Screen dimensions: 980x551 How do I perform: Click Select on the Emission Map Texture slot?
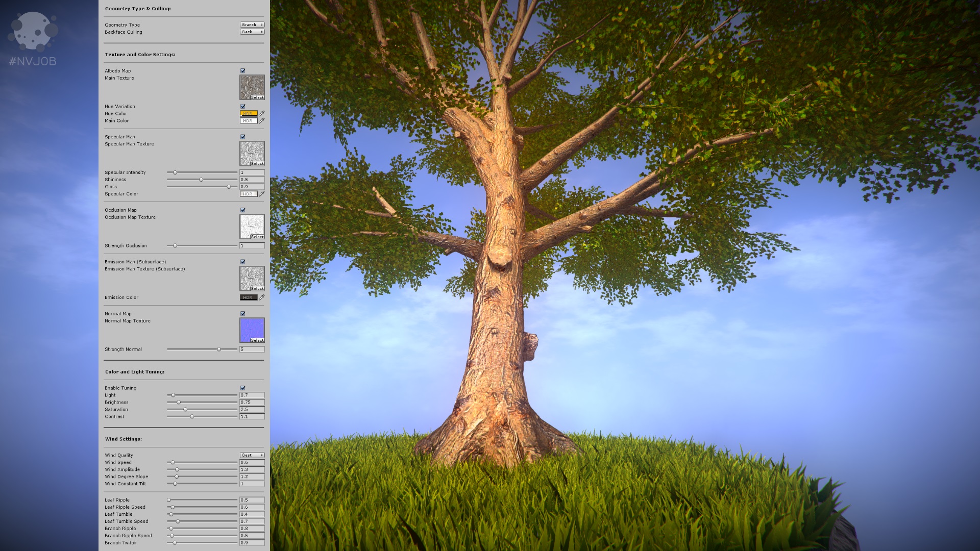(x=257, y=289)
